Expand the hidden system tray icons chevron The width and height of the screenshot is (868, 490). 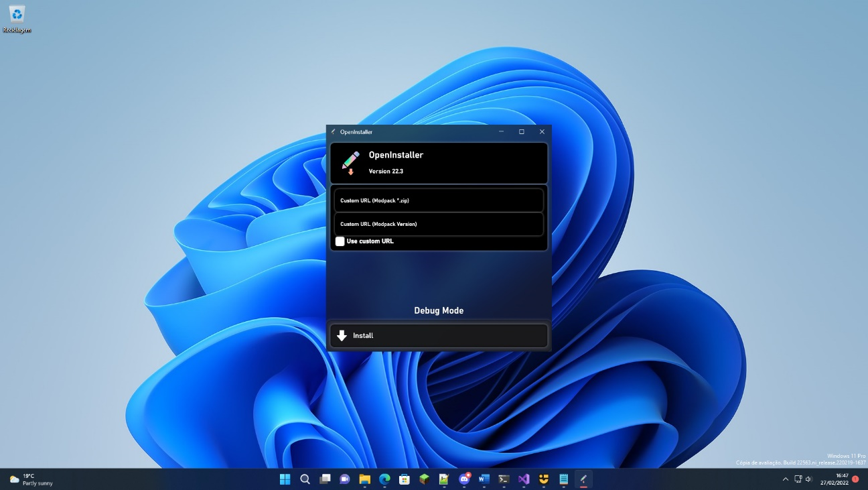tap(786, 479)
